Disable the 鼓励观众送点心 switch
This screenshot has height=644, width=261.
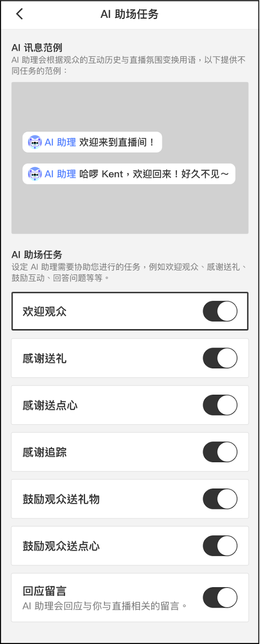coord(220,546)
